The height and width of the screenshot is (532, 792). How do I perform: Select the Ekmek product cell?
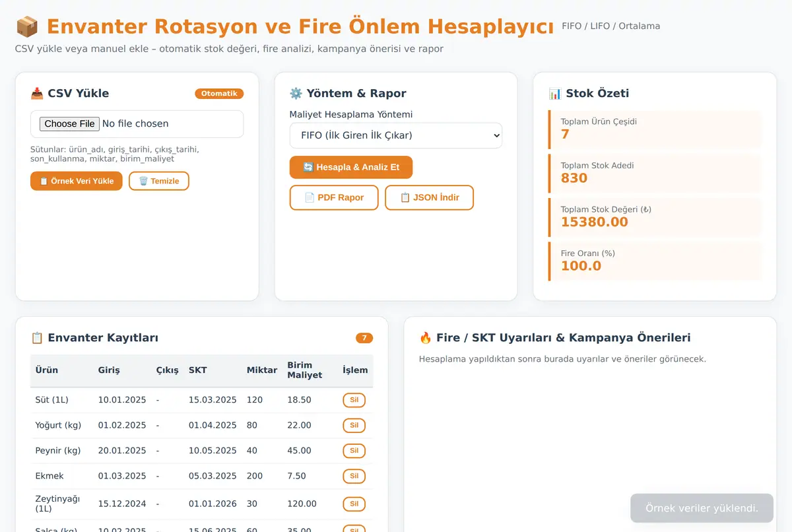click(49, 476)
